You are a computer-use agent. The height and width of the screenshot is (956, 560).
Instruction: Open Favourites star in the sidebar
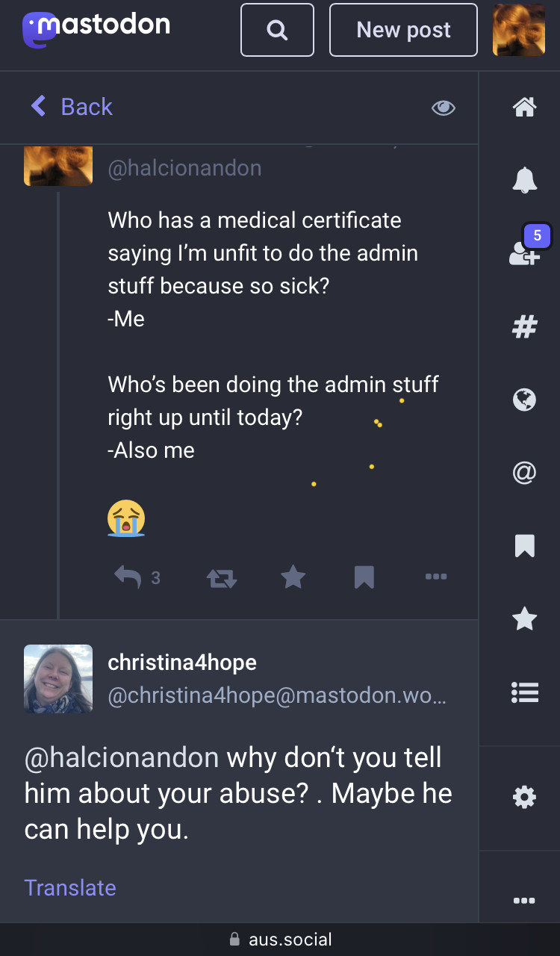click(524, 619)
